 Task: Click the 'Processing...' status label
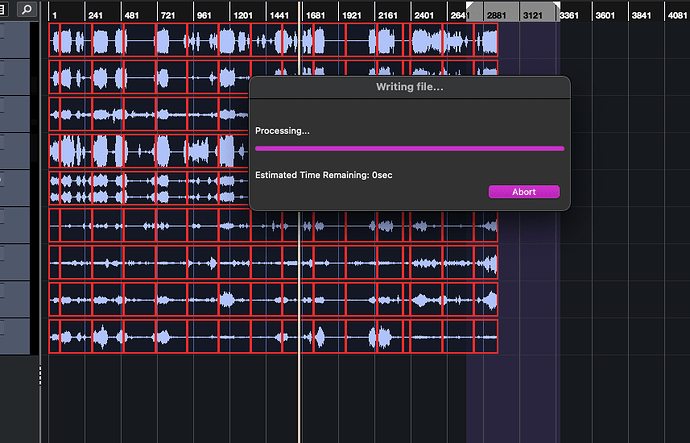(x=283, y=131)
